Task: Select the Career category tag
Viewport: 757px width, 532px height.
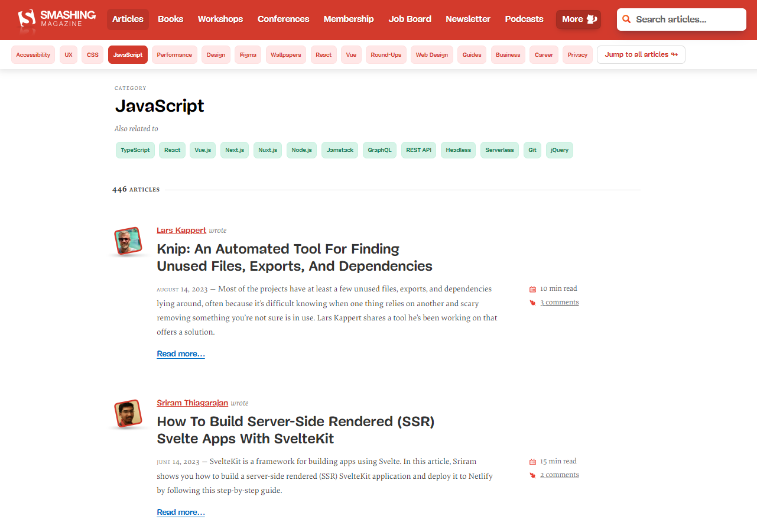Action: click(x=544, y=55)
